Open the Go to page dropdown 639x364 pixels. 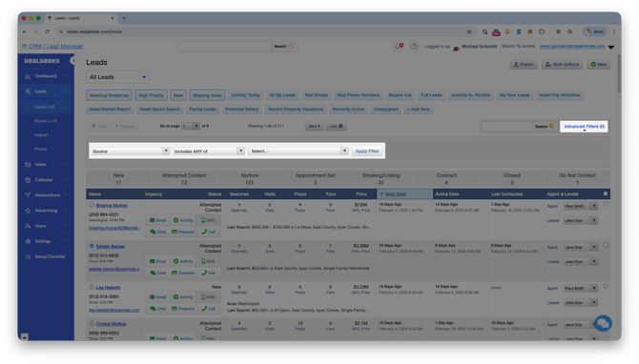coord(191,126)
